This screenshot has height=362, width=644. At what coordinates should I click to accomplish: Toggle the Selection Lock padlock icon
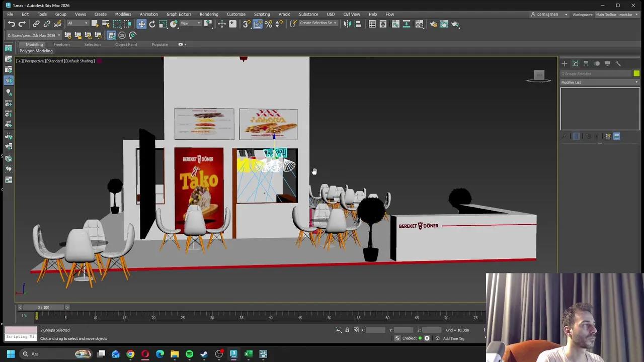(347, 330)
